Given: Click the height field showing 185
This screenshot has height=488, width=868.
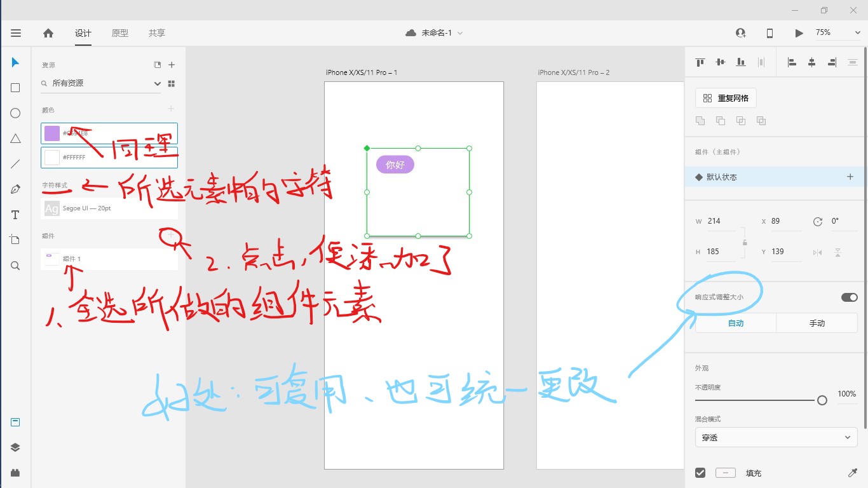Looking at the screenshot, I should pyautogui.click(x=721, y=252).
